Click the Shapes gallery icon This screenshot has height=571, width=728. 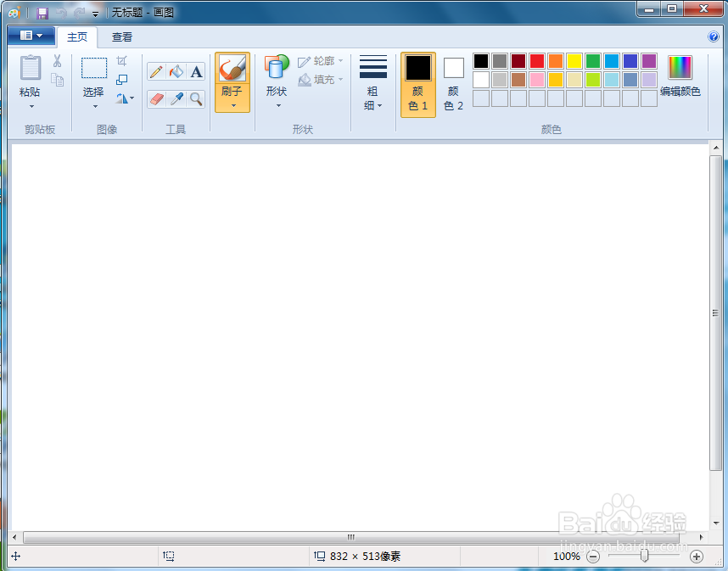pos(277,67)
